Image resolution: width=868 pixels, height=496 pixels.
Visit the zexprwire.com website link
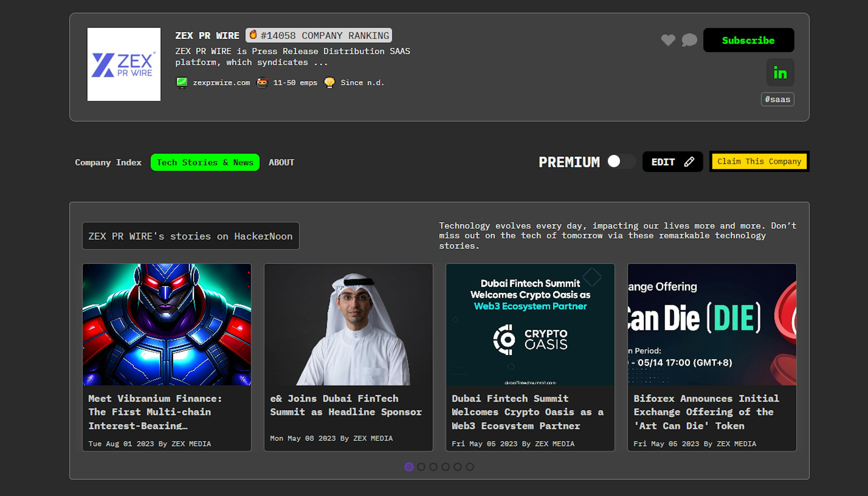point(221,82)
